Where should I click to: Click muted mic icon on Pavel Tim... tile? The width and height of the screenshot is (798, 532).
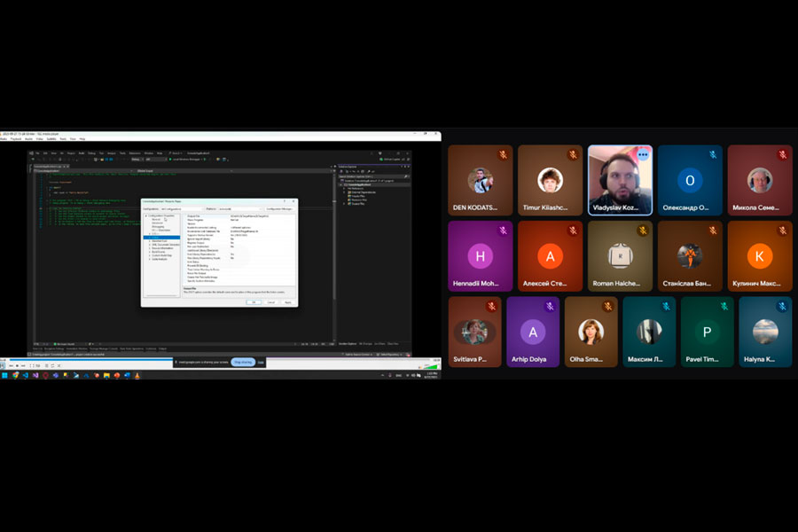(x=724, y=306)
